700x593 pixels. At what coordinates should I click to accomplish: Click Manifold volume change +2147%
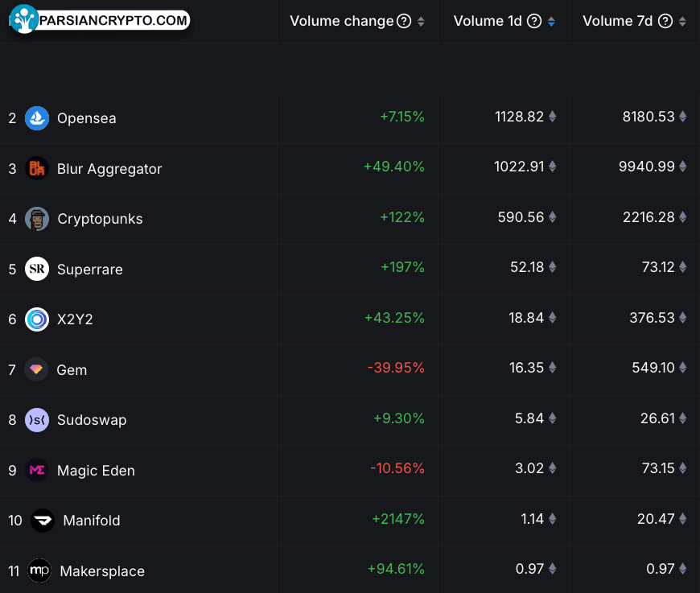398,518
